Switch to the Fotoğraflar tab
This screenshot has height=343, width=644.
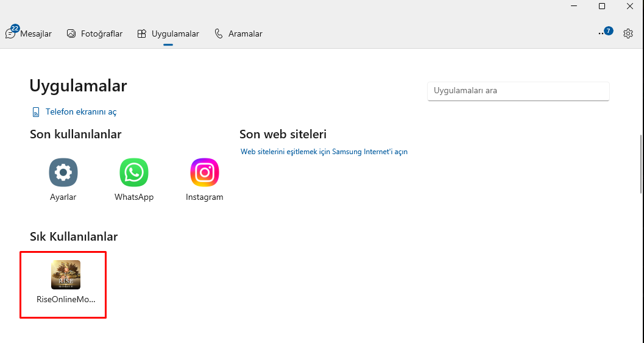pyautogui.click(x=94, y=34)
